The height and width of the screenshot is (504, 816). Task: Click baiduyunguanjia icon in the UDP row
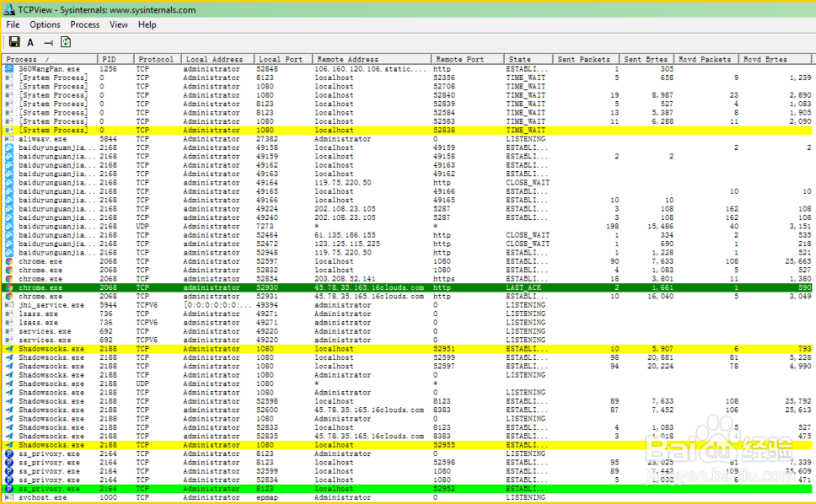9,226
